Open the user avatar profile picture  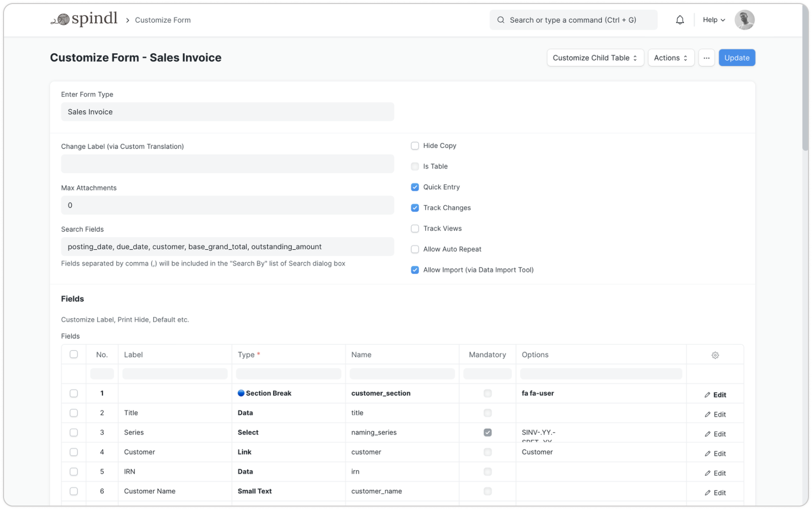click(745, 20)
